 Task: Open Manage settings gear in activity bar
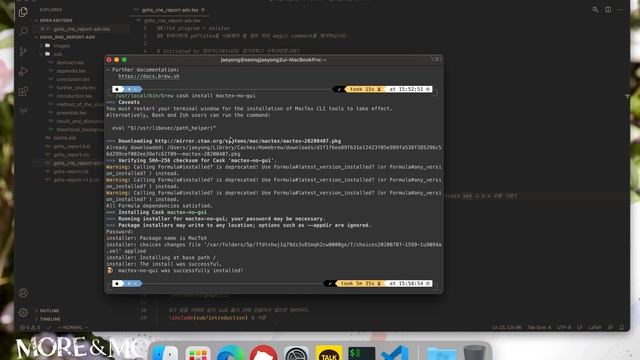click(x=23, y=313)
